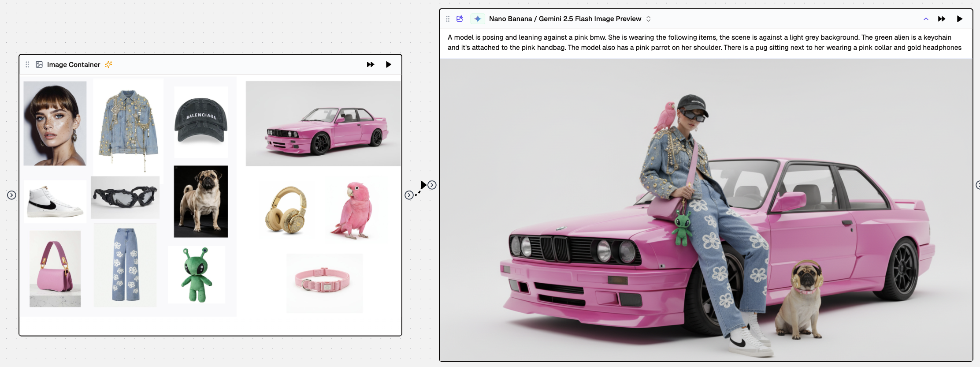The width and height of the screenshot is (980, 367).
Task: Click the Nano Banana left input port
Action: pyautogui.click(x=432, y=185)
